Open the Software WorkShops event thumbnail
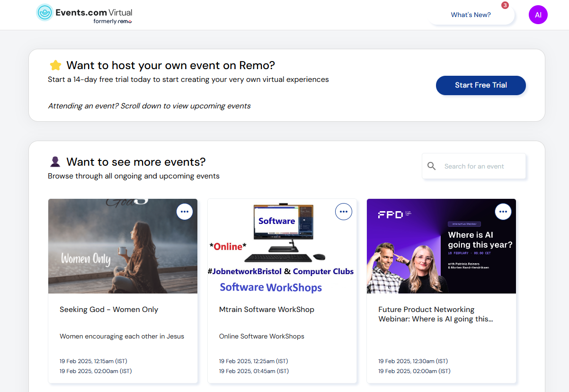 point(282,246)
